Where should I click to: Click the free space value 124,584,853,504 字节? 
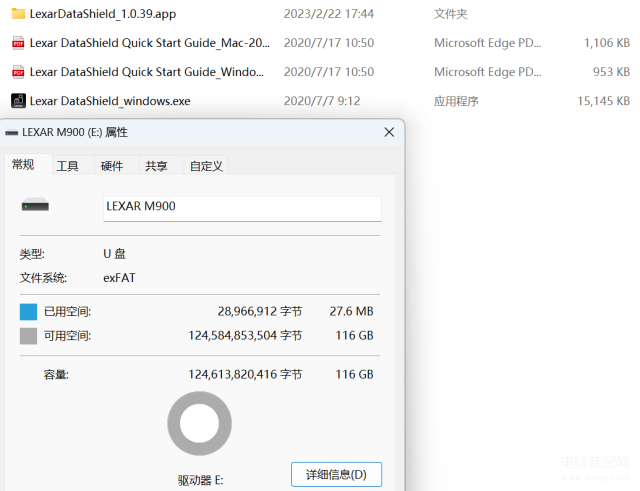click(245, 335)
